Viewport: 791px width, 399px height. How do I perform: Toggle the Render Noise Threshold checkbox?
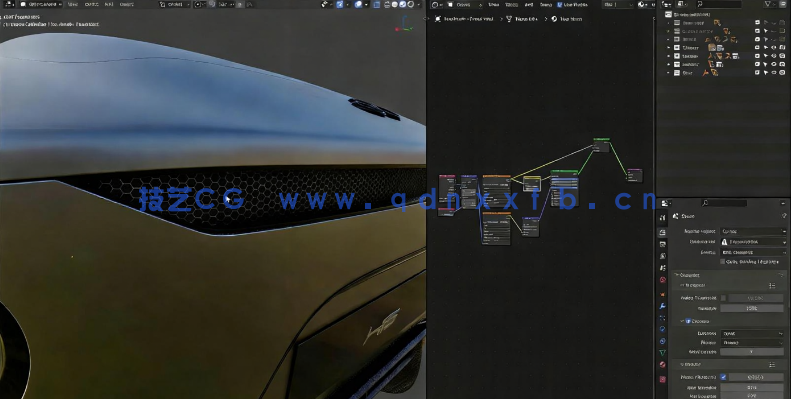point(723,377)
